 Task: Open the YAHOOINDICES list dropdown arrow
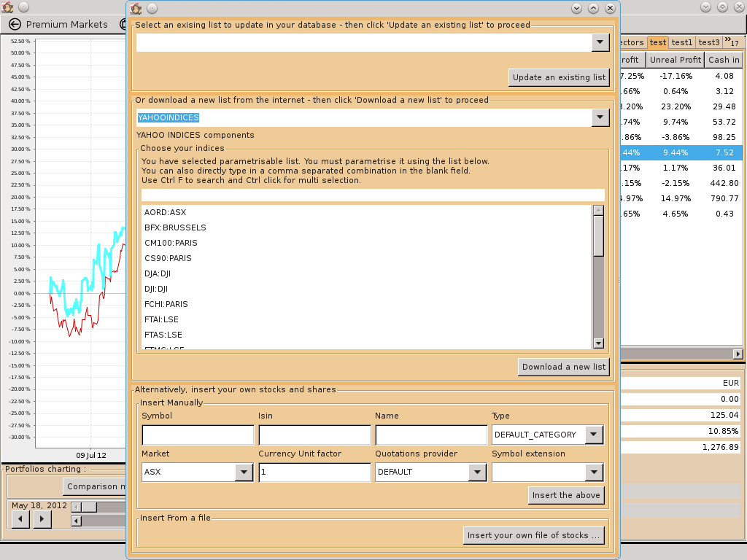pos(600,117)
